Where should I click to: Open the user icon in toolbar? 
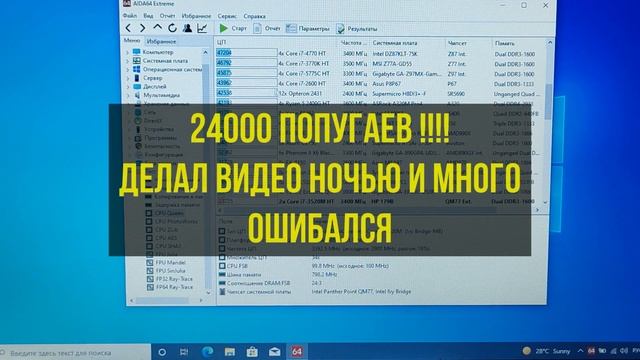(x=187, y=28)
